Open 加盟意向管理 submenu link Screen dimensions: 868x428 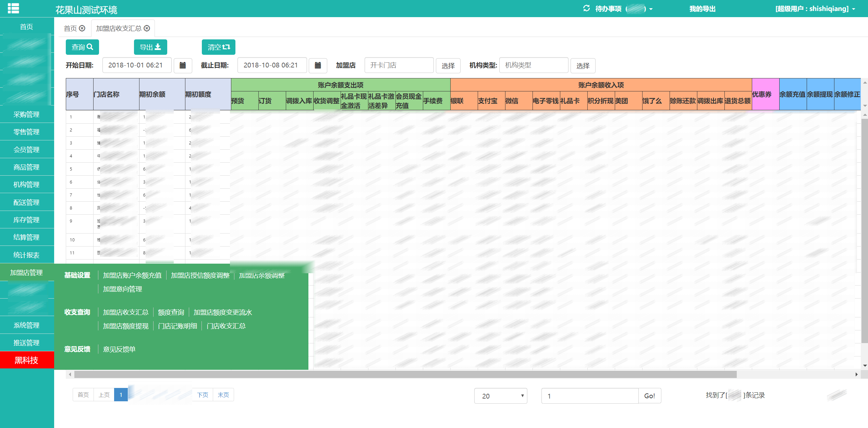pos(122,289)
